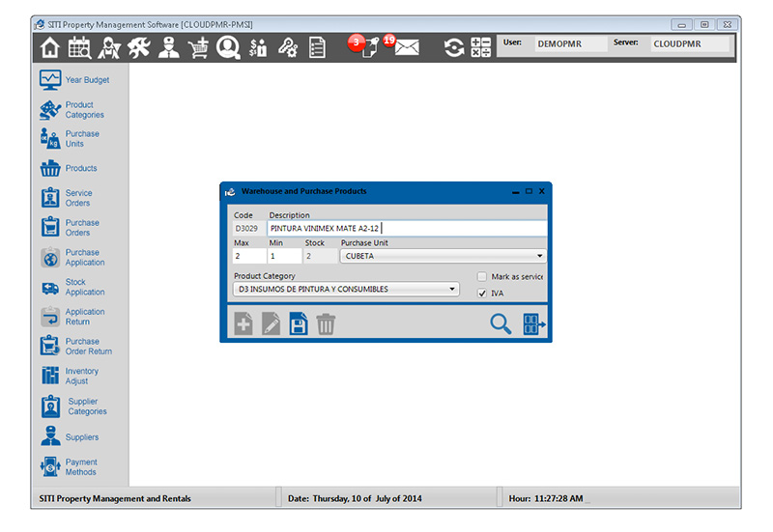773x532 pixels.
Task: Click the magnifier search icon in product dialog
Action: [501, 324]
